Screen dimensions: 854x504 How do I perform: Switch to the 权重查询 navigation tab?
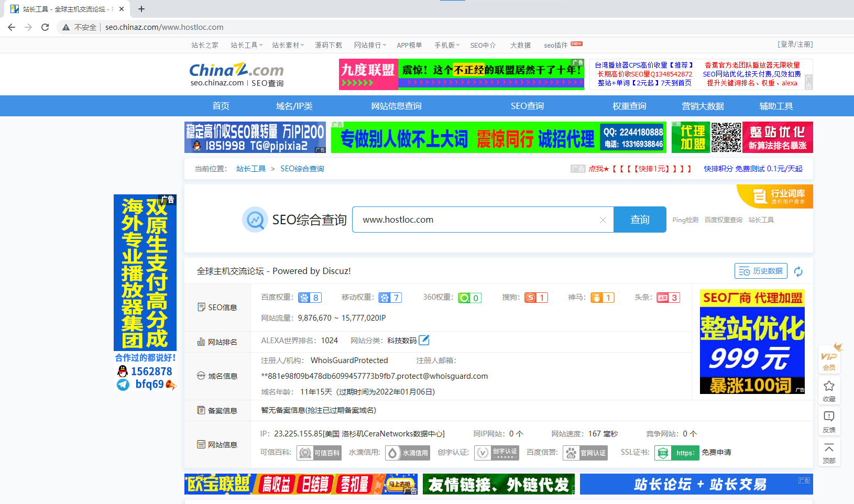[629, 106]
